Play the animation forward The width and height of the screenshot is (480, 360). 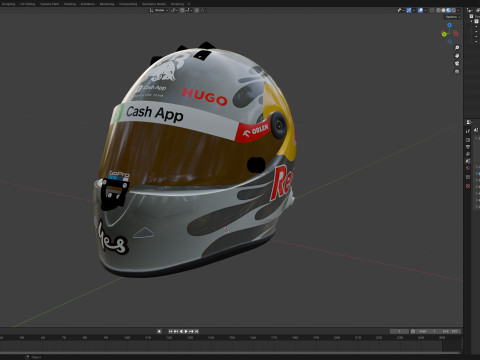pyautogui.click(x=186, y=331)
